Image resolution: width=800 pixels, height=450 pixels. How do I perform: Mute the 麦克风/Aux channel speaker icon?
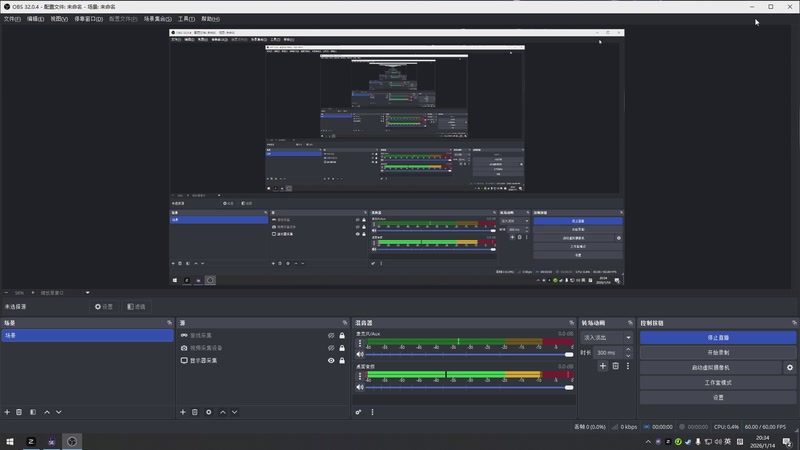pos(360,354)
